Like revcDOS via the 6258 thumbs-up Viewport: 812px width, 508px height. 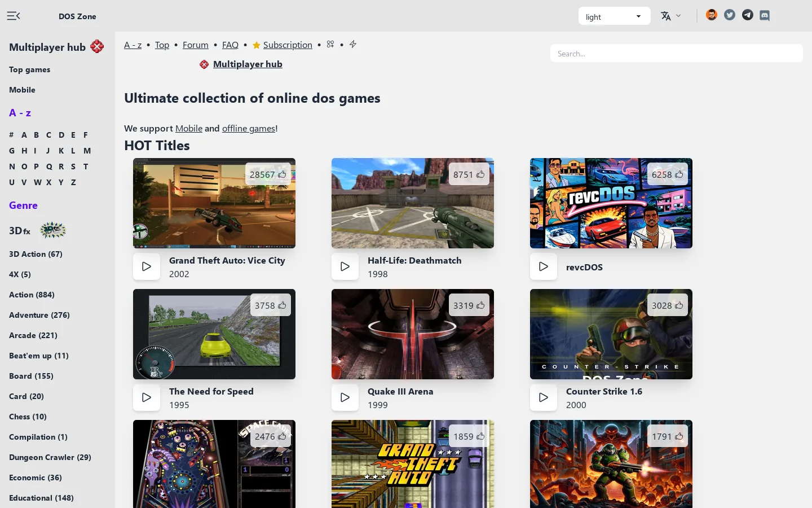[668, 174]
